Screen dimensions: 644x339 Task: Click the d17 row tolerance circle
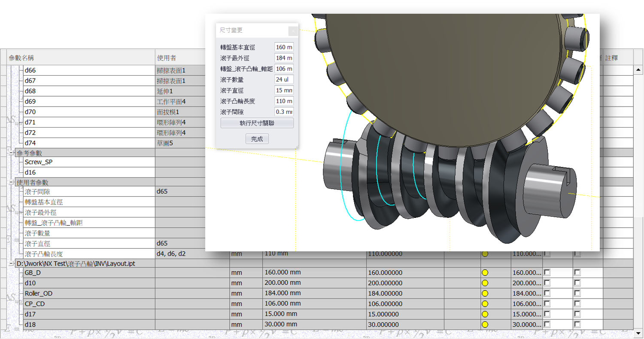coord(485,314)
